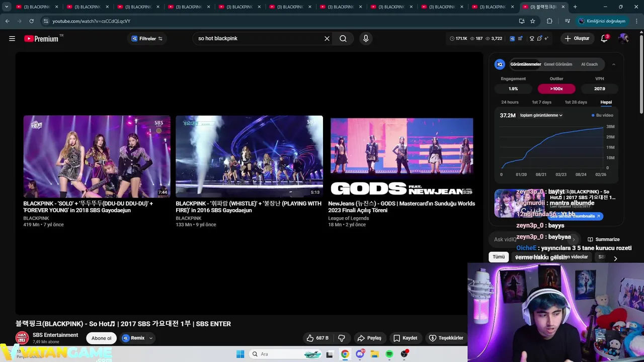Like the video showing 687 B

pos(317,338)
